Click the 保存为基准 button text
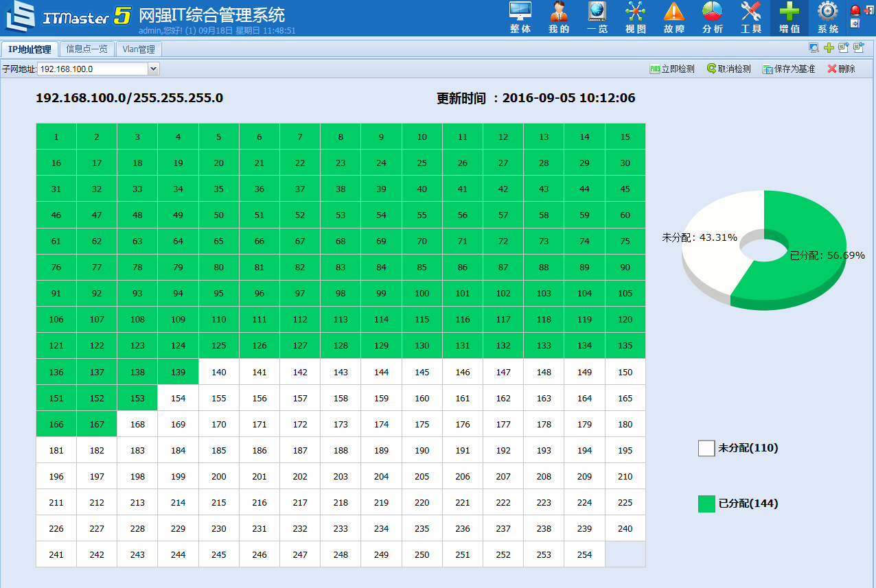Screen dimensions: 876x588 coord(794,69)
